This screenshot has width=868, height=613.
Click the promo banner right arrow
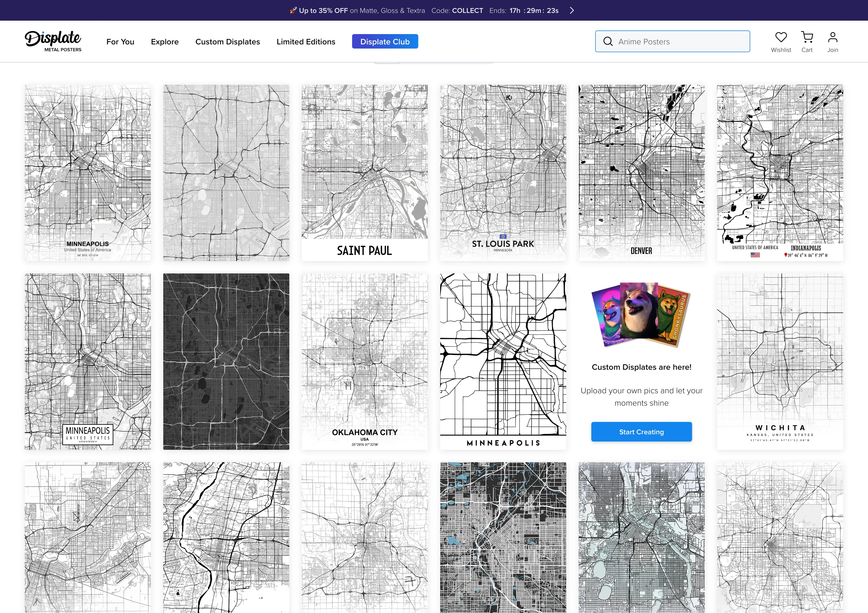(x=572, y=11)
